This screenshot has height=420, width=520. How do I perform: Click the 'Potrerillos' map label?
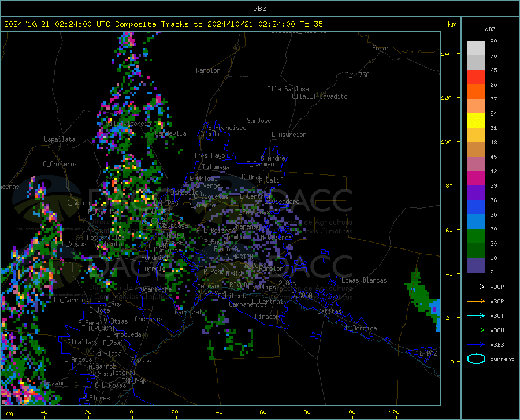pyautogui.click(x=106, y=237)
